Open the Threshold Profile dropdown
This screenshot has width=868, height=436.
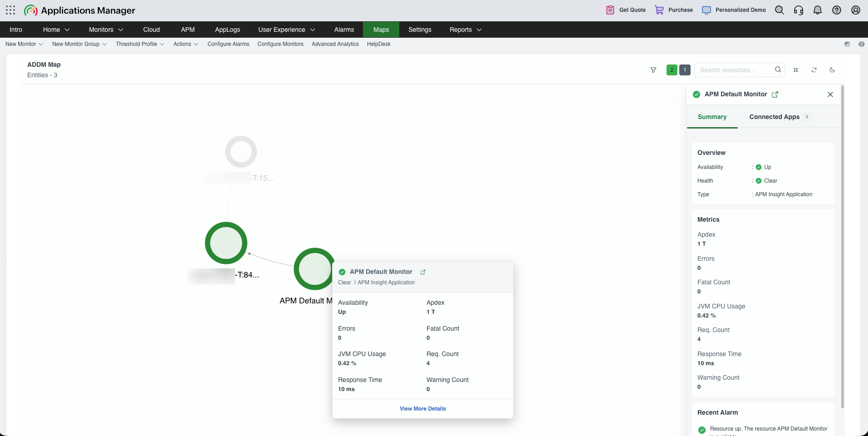pyautogui.click(x=140, y=44)
